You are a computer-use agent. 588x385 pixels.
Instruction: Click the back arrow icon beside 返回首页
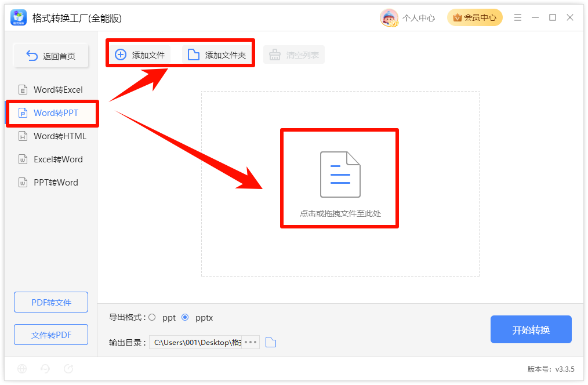[x=32, y=56]
